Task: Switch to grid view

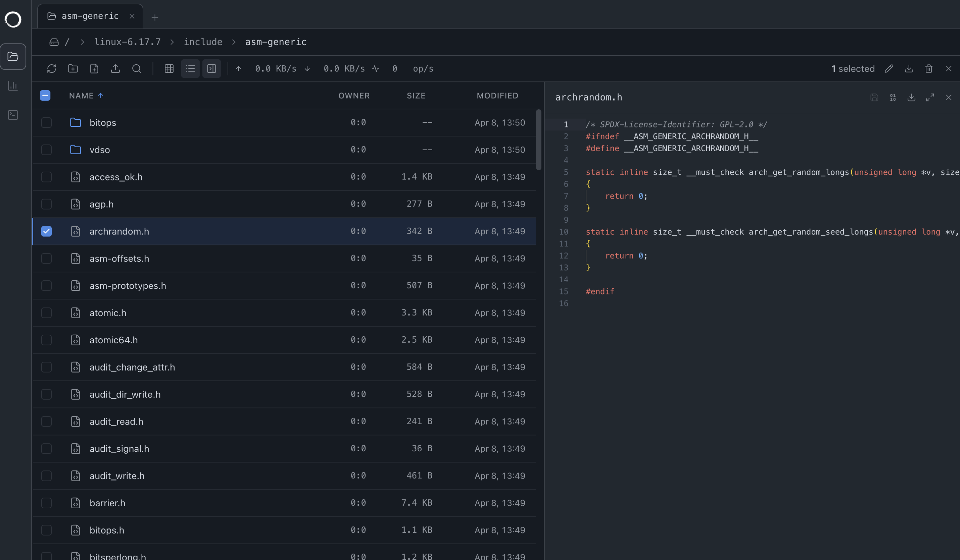Action: tap(169, 69)
